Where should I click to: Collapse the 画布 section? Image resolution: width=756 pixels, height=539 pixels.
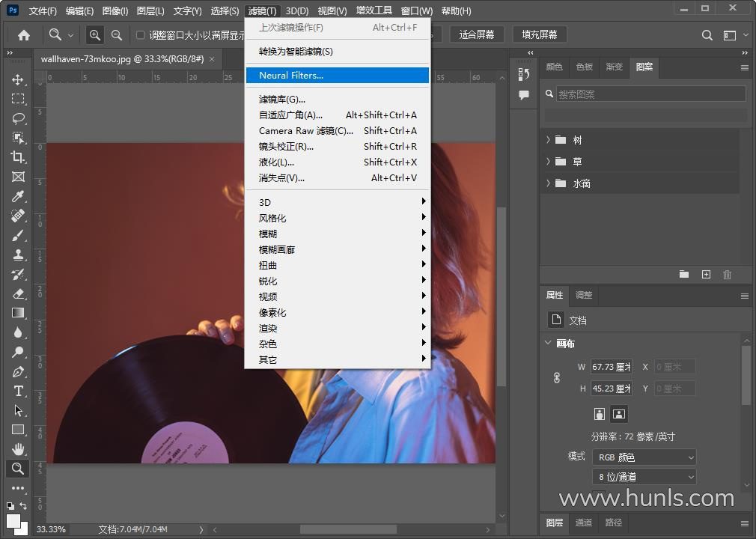pos(548,343)
